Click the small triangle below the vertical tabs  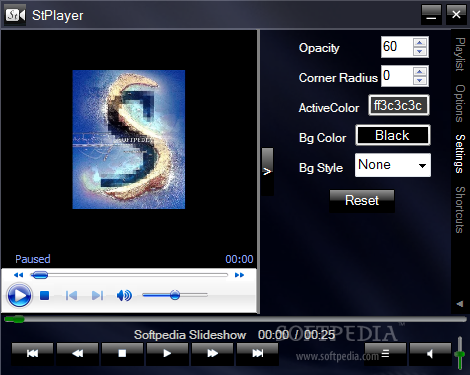click(460, 304)
